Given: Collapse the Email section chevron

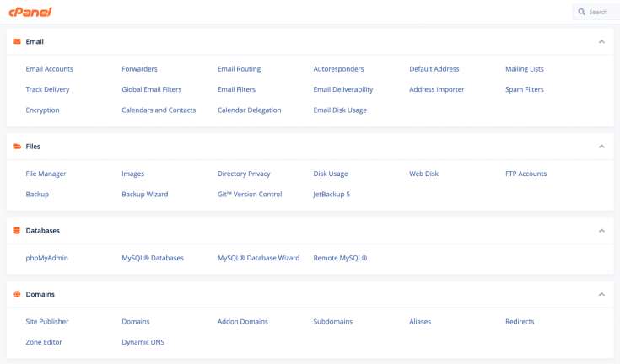Looking at the screenshot, I should (x=601, y=41).
